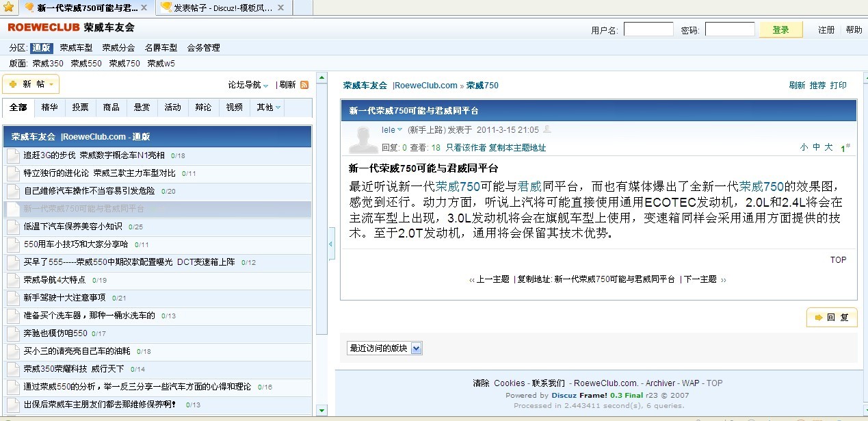Open the 最近访问的版块 combo box
Viewport: 868px width, 421px height.
384,348
